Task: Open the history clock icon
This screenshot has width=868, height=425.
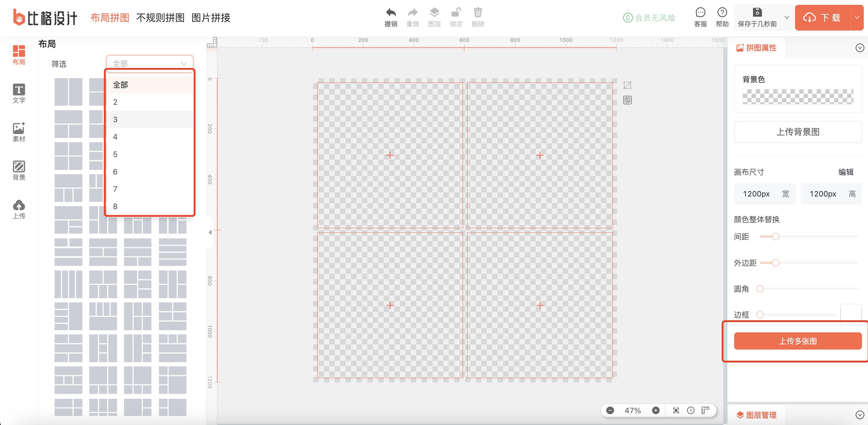Action: click(x=690, y=410)
